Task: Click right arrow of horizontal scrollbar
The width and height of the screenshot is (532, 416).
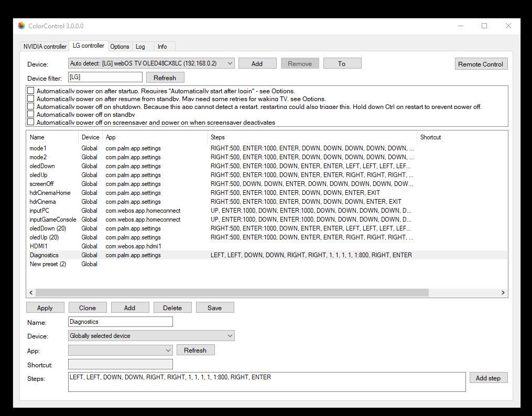Action: click(x=503, y=292)
